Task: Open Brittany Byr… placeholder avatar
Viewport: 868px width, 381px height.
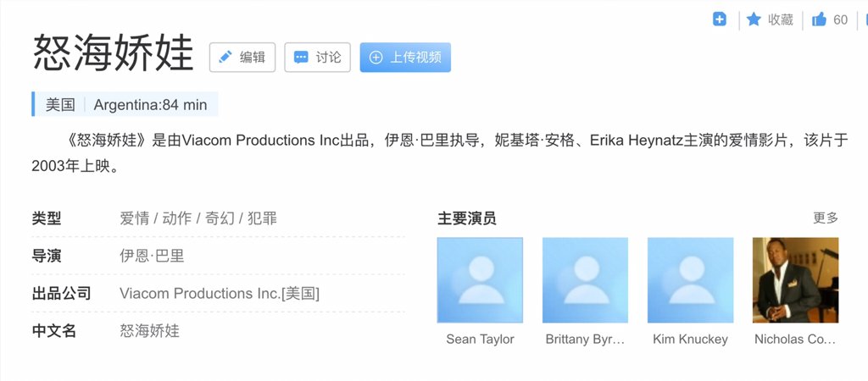Action: coord(585,280)
